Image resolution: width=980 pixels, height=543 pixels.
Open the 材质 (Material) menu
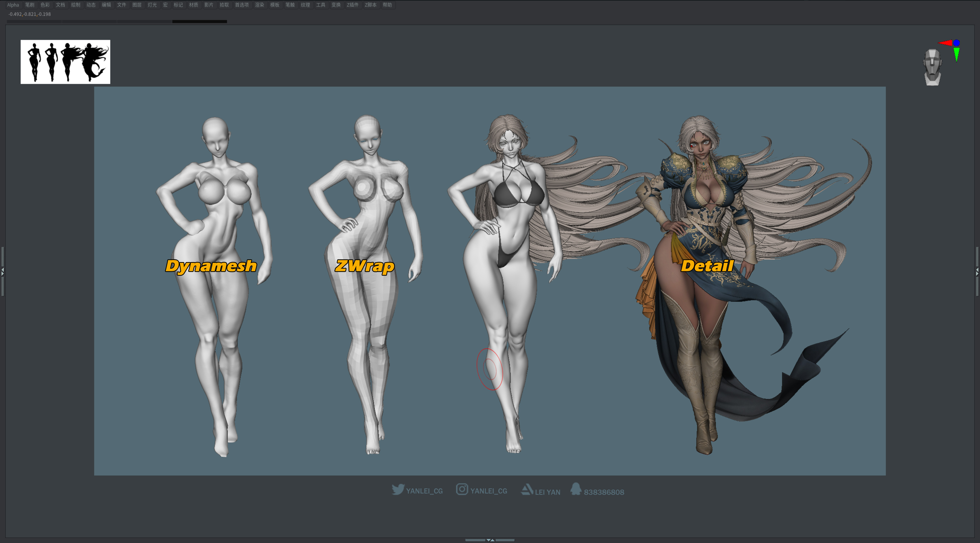point(193,5)
